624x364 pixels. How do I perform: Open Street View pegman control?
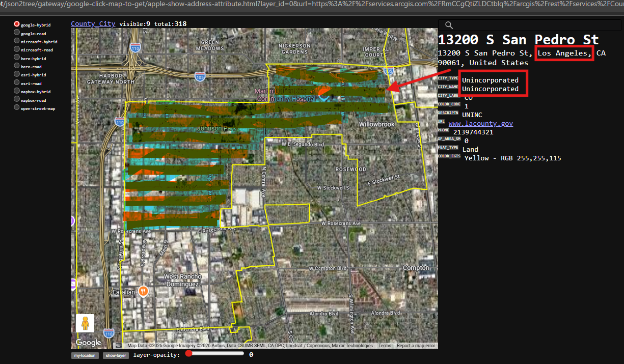[x=85, y=323]
